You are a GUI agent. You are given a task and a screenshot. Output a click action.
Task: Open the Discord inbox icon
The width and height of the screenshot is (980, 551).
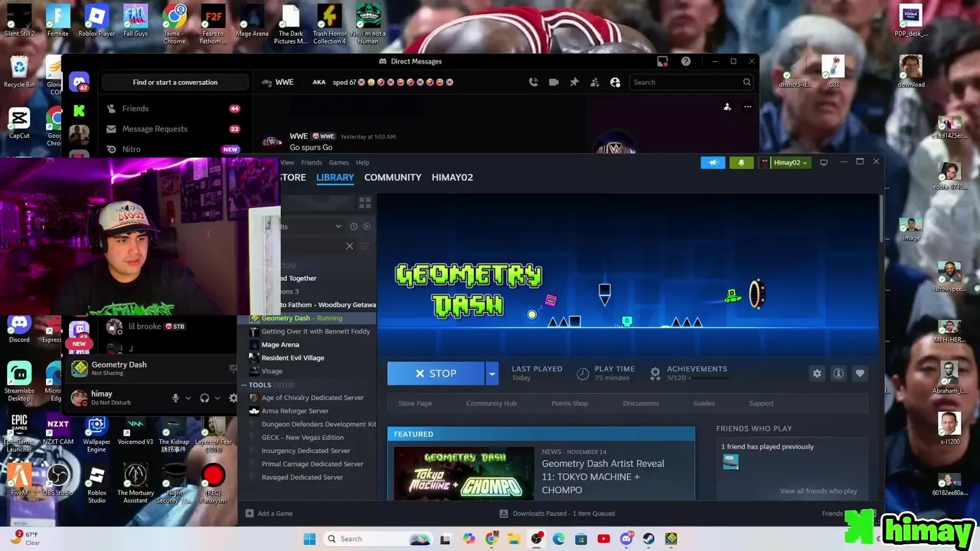pyautogui.click(x=662, y=61)
